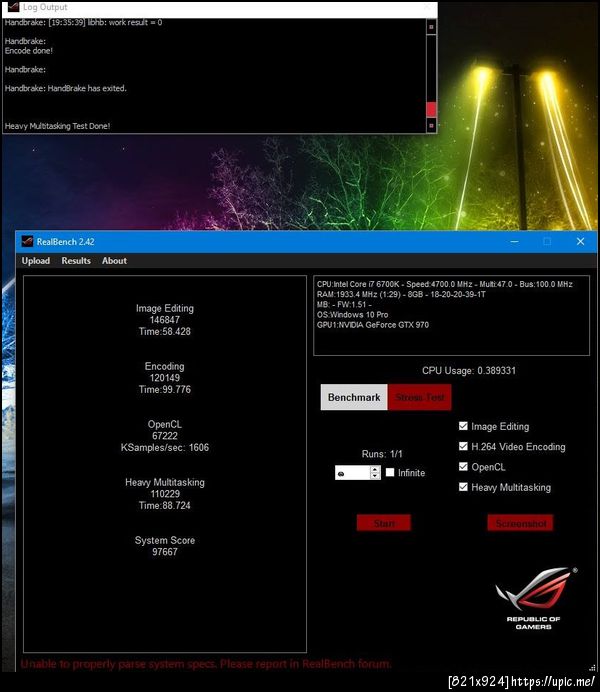
Task: Click the System Score value 97667
Action: click(165, 552)
